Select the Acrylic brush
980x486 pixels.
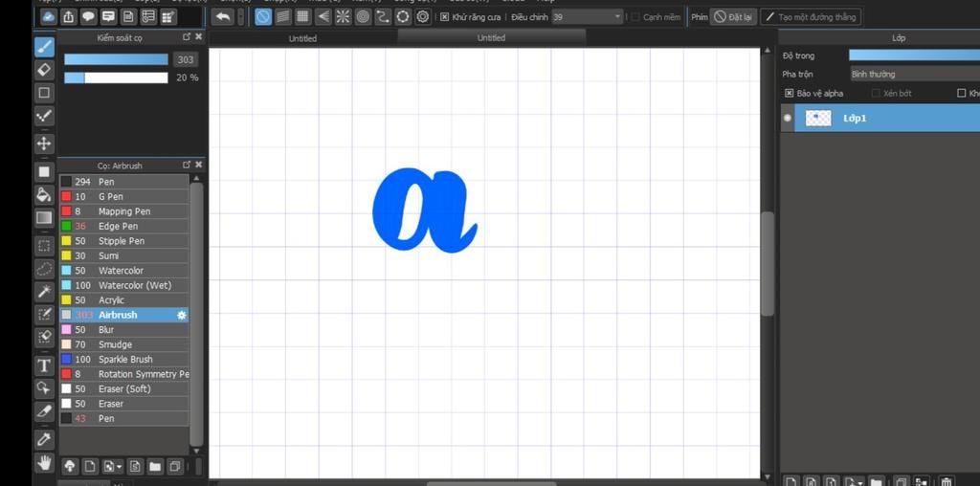point(124,299)
